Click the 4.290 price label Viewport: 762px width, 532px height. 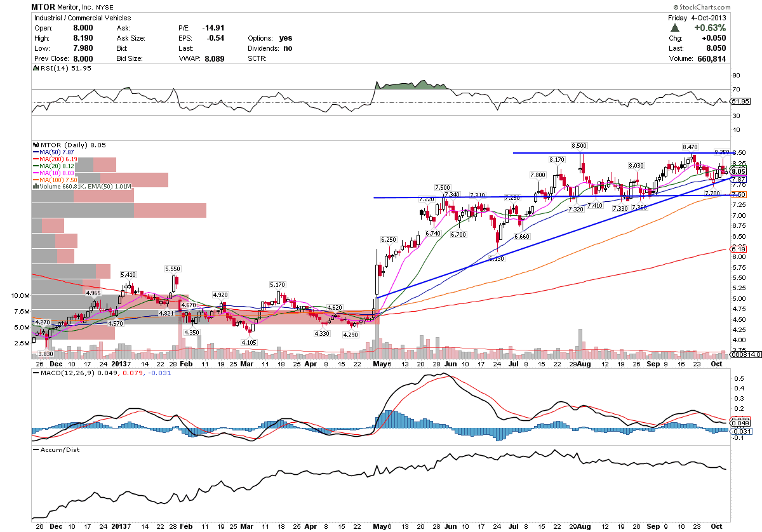(350, 335)
